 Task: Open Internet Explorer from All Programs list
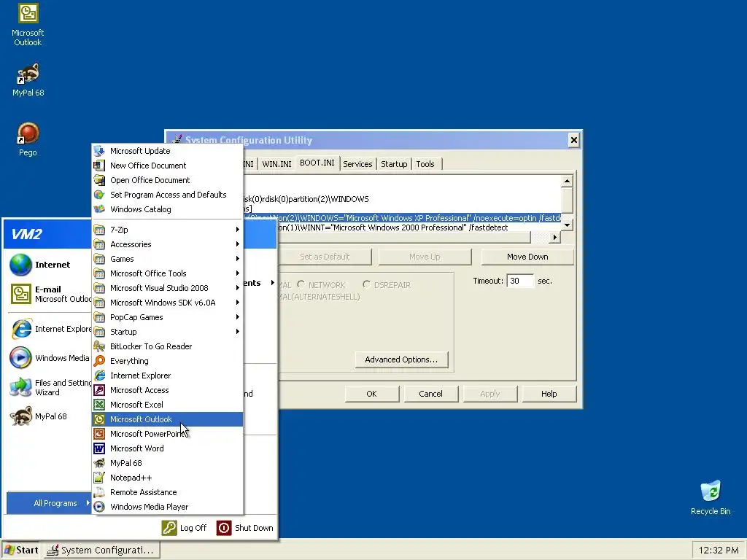(x=167, y=376)
